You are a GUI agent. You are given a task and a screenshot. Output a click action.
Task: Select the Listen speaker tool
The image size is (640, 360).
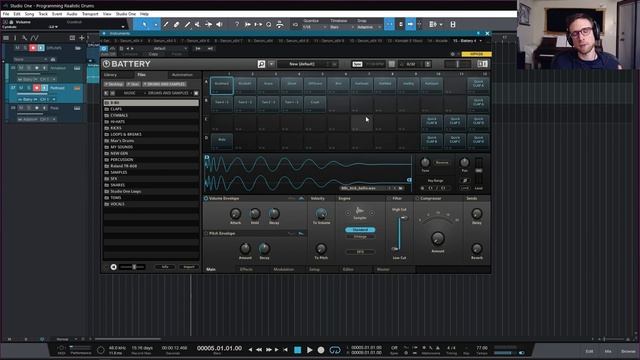(219, 24)
